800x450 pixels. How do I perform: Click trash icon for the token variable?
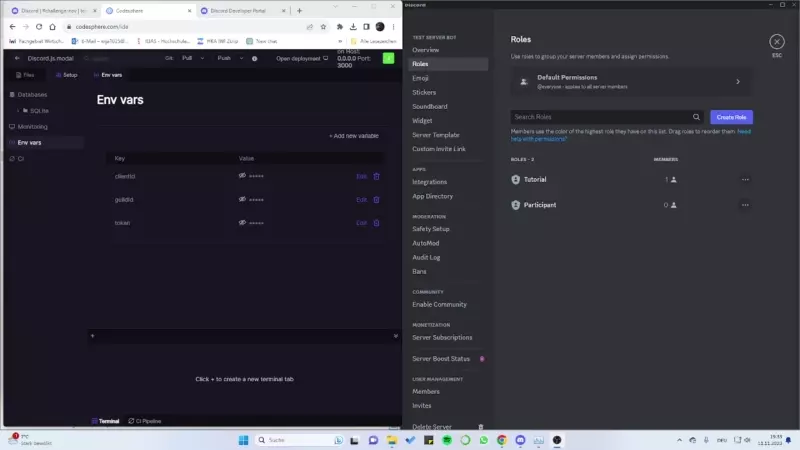(376, 223)
